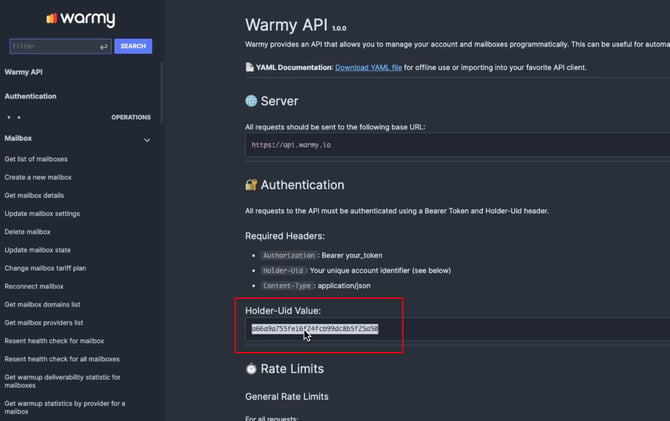The image size is (670, 421).
Task: Click the General Rate Limits subheading
Action: (287, 397)
